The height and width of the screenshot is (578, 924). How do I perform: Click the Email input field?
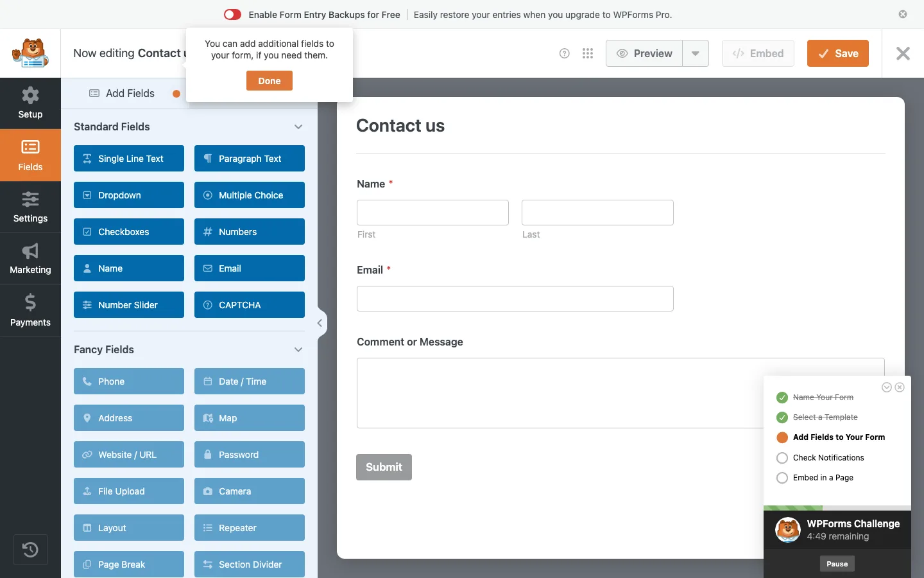click(515, 299)
